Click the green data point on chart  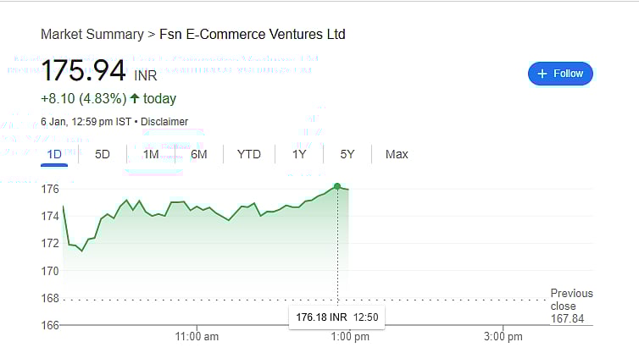337,186
